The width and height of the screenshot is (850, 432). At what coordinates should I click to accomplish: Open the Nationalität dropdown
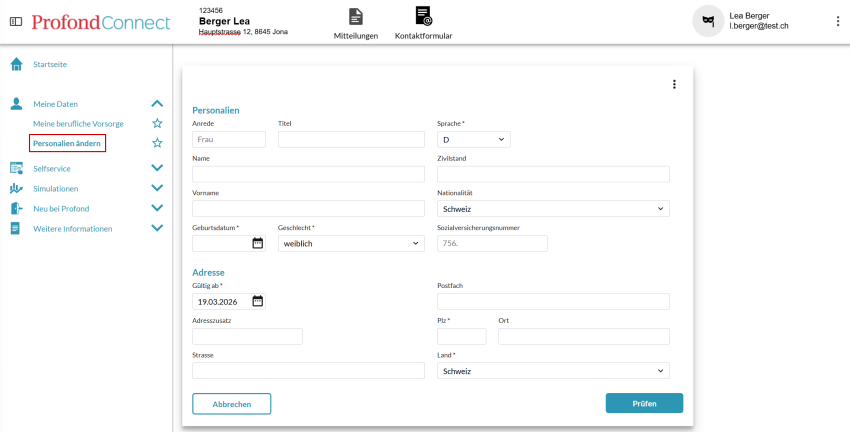point(553,209)
